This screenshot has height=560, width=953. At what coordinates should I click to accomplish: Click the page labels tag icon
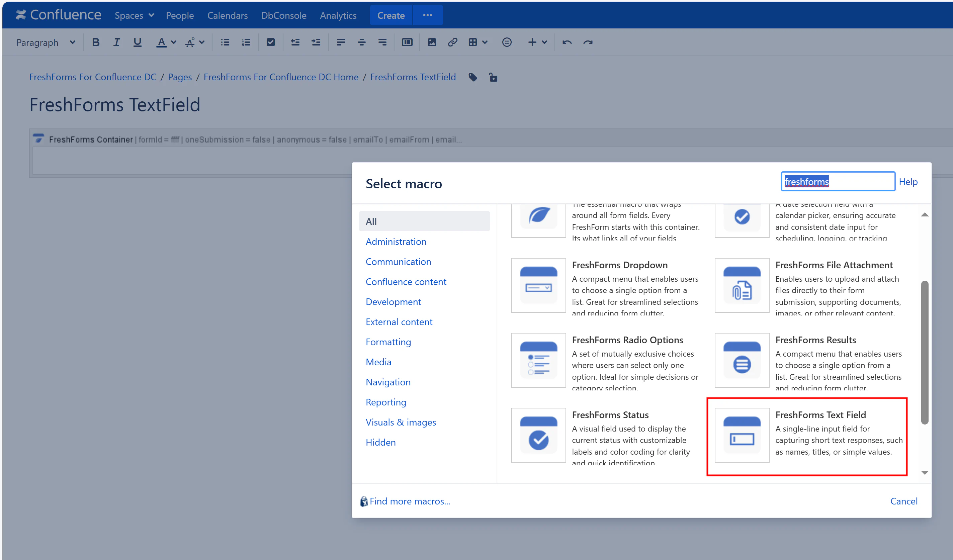pyautogui.click(x=473, y=78)
